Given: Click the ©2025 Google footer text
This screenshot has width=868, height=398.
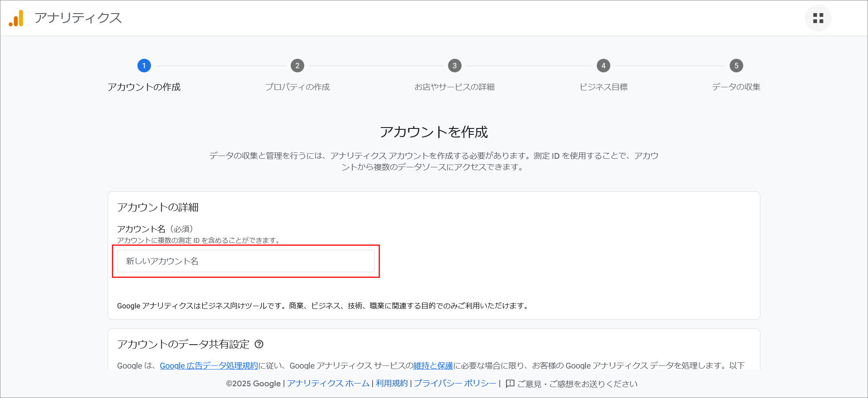Looking at the screenshot, I should coord(253,384).
